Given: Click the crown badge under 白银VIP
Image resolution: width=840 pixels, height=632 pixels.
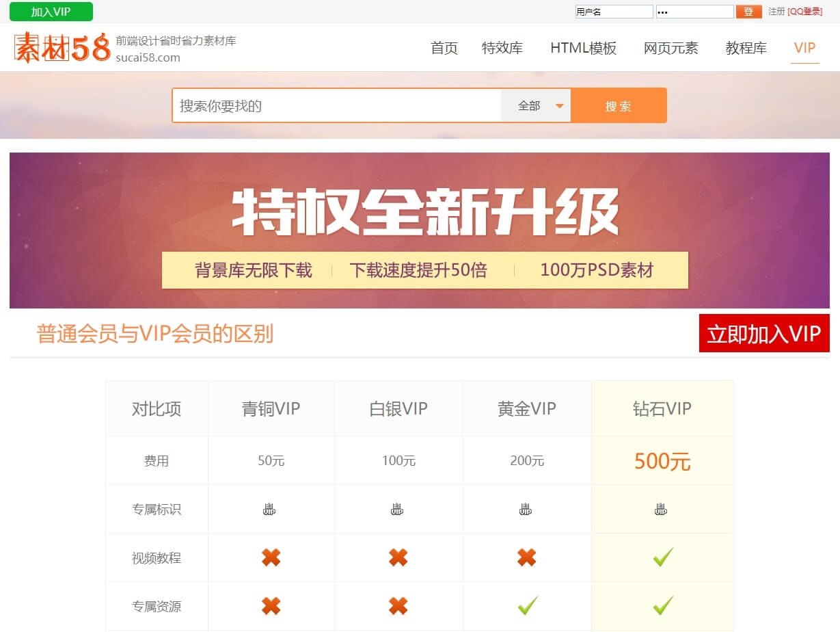Looking at the screenshot, I should 398,508.
